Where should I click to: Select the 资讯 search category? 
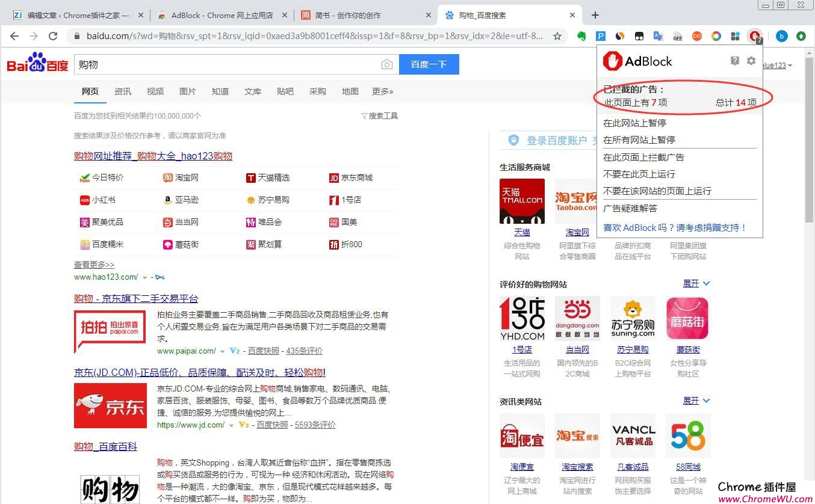pos(123,91)
